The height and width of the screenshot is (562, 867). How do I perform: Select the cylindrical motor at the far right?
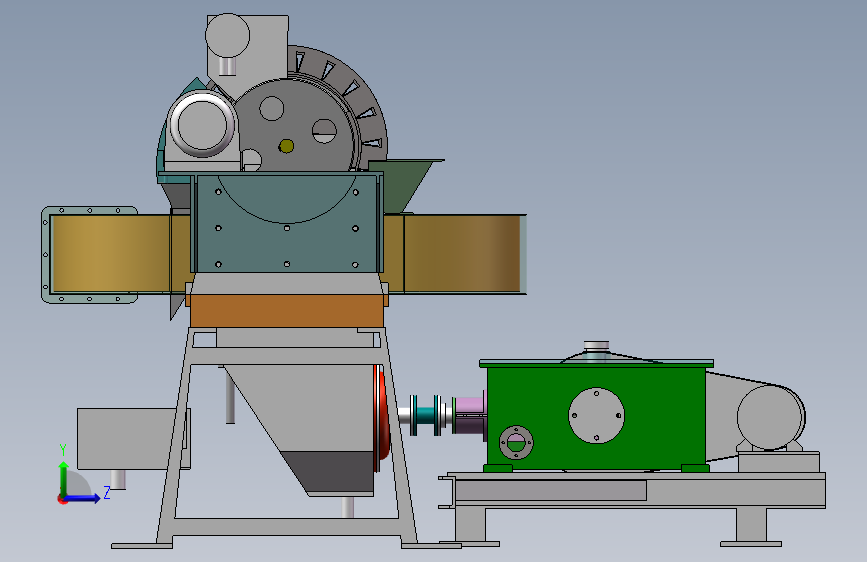tap(770, 418)
